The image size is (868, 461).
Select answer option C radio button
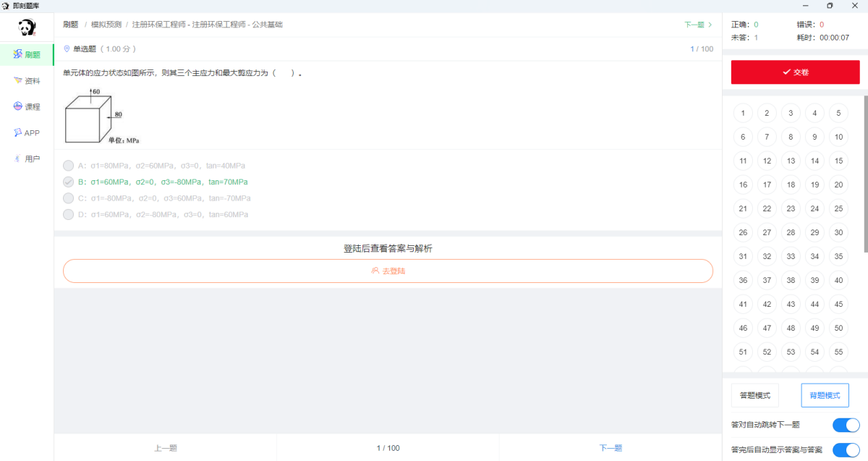pyautogui.click(x=69, y=198)
